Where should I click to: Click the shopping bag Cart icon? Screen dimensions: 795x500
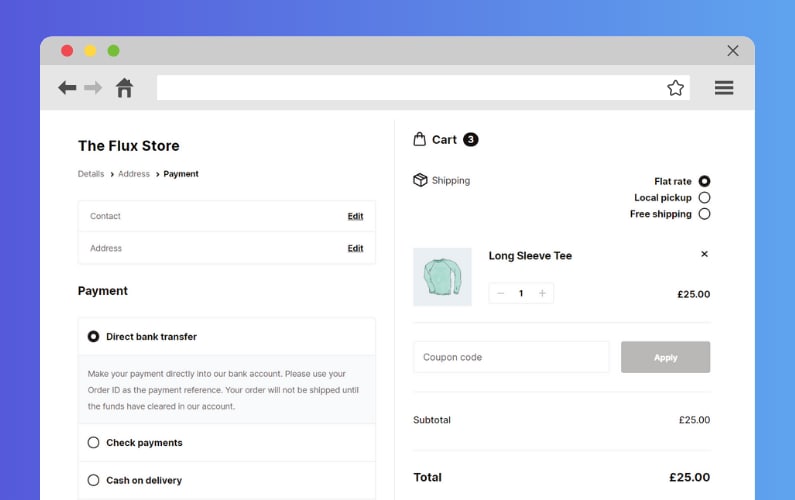(419, 139)
